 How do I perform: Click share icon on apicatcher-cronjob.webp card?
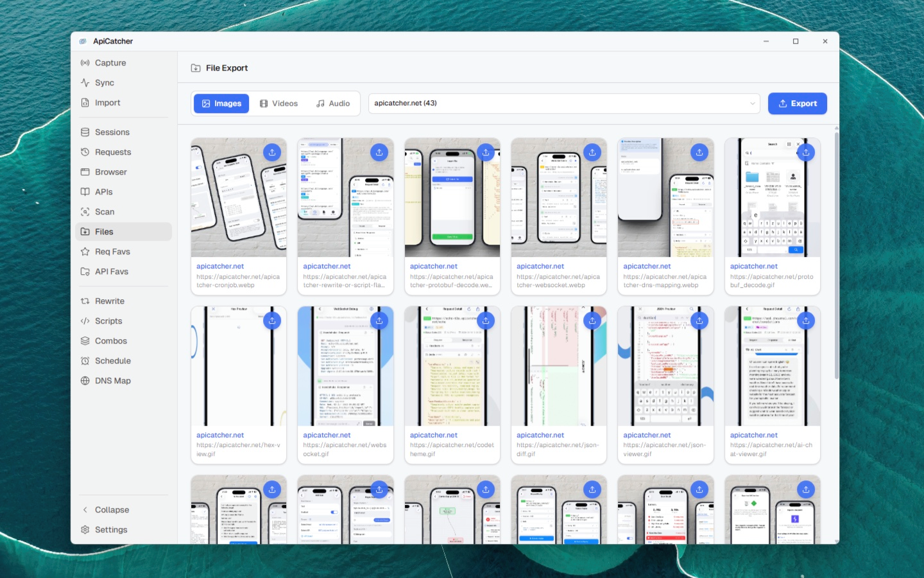coord(272,152)
